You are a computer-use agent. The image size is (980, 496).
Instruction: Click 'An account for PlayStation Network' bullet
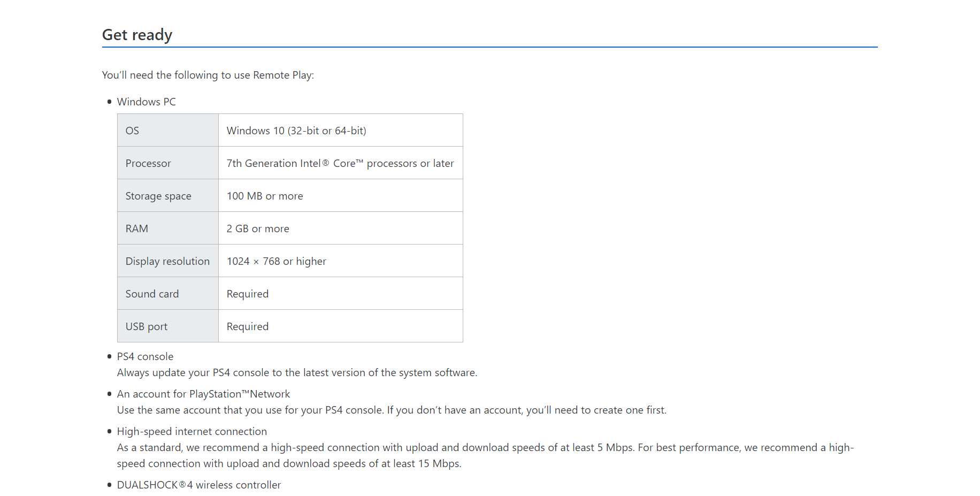point(203,394)
